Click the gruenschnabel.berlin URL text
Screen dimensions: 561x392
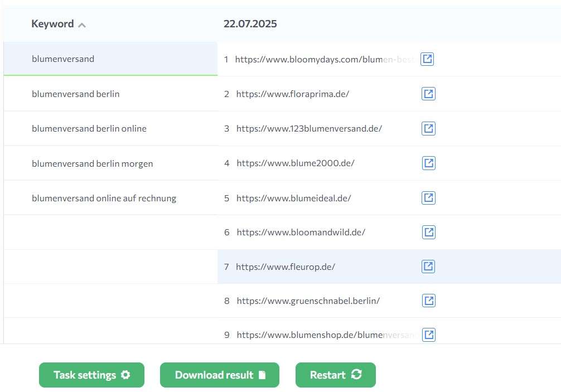pos(308,301)
